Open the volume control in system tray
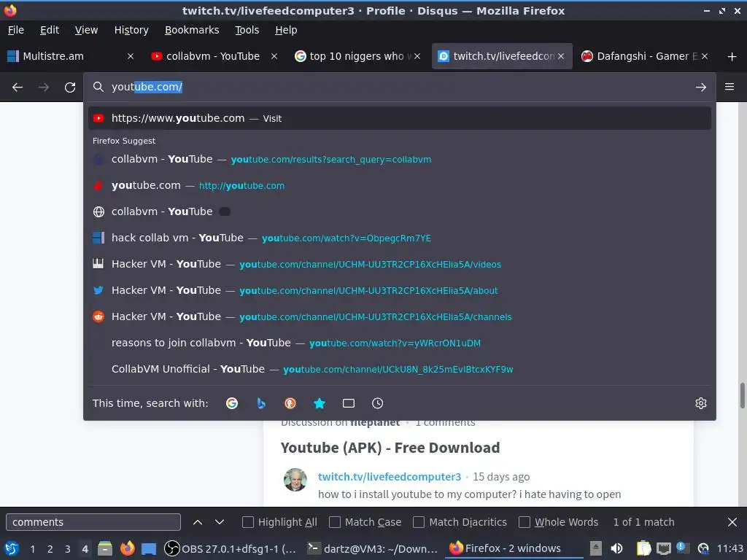Image resolution: width=747 pixels, height=560 pixels. pos(616,548)
